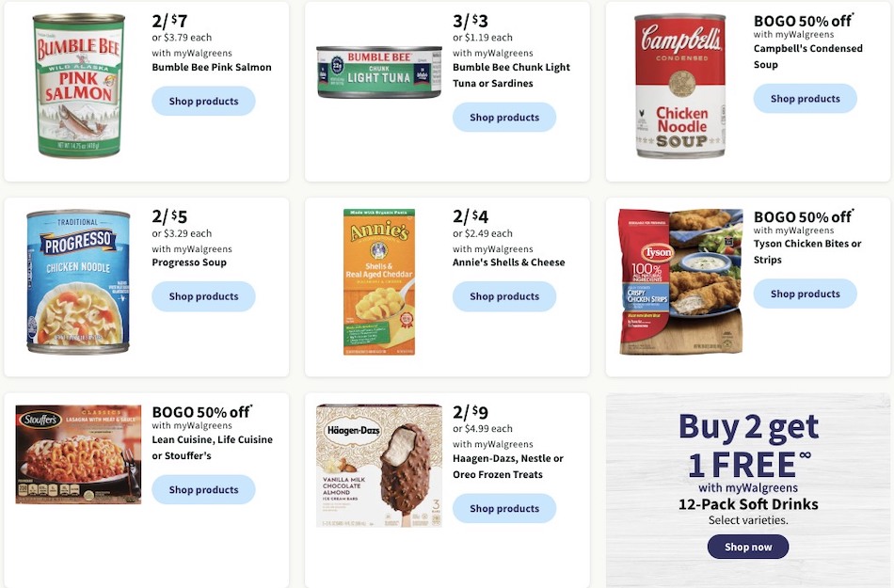Click Shop products under Stouffer's deal
The height and width of the screenshot is (588, 894).
(x=203, y=489)
